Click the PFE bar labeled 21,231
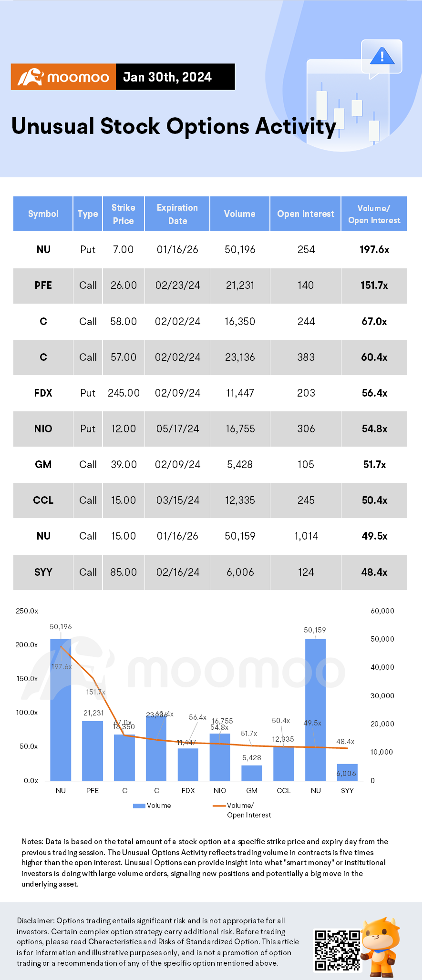Image resolution: width=423 pixels, height=980 pixels. point(93,750)
